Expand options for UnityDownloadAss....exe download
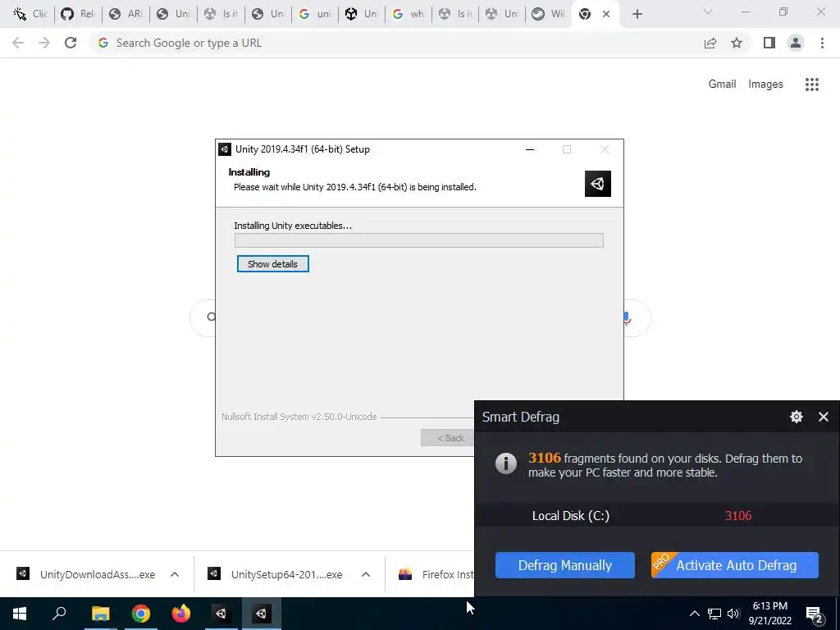840x630 pixels. click(x=175, y=574)
